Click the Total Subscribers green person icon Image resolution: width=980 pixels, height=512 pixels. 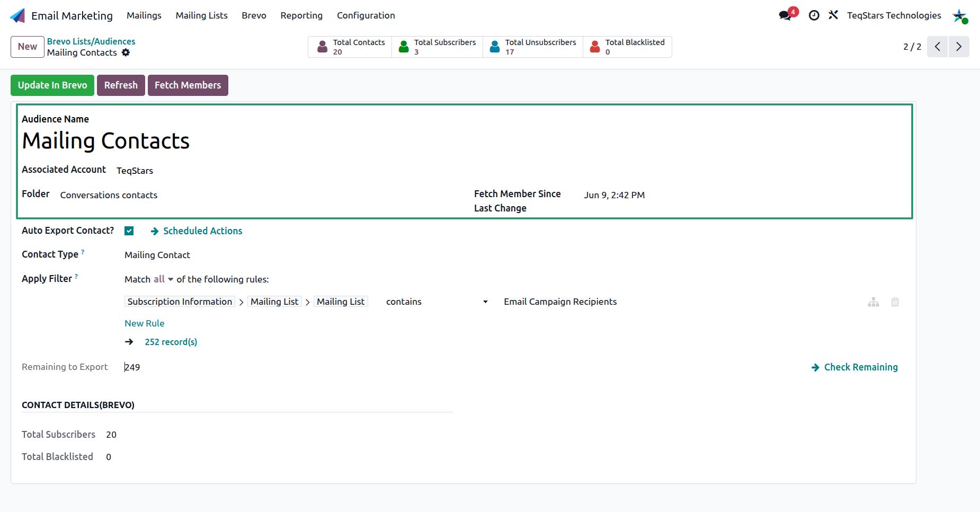pos(404,47)
